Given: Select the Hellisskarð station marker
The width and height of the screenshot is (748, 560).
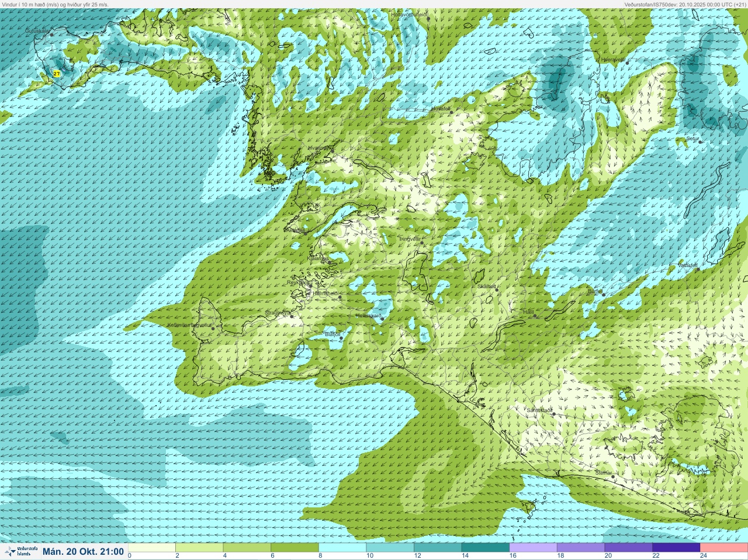Looking at the screenshot, I should click(x=382, y=319).
